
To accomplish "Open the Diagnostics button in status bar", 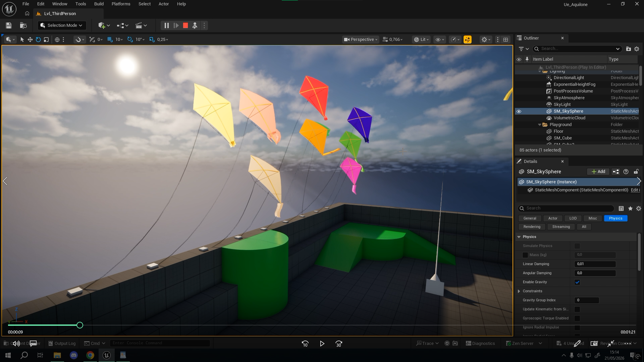I will point(480,343).
